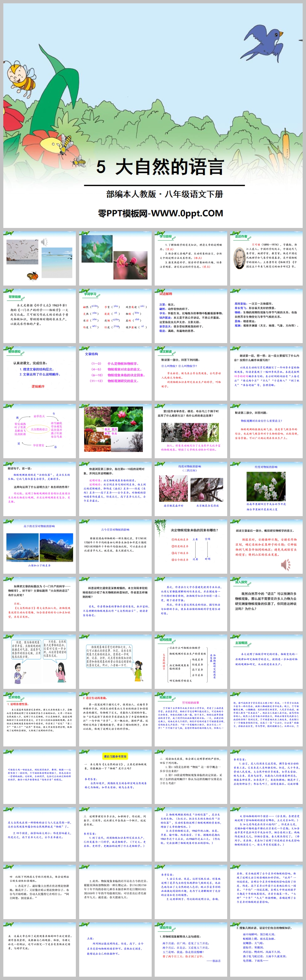Select the caption 南京桃花盛开时
This screenshot has width=306, height=980.
(173, 505)
